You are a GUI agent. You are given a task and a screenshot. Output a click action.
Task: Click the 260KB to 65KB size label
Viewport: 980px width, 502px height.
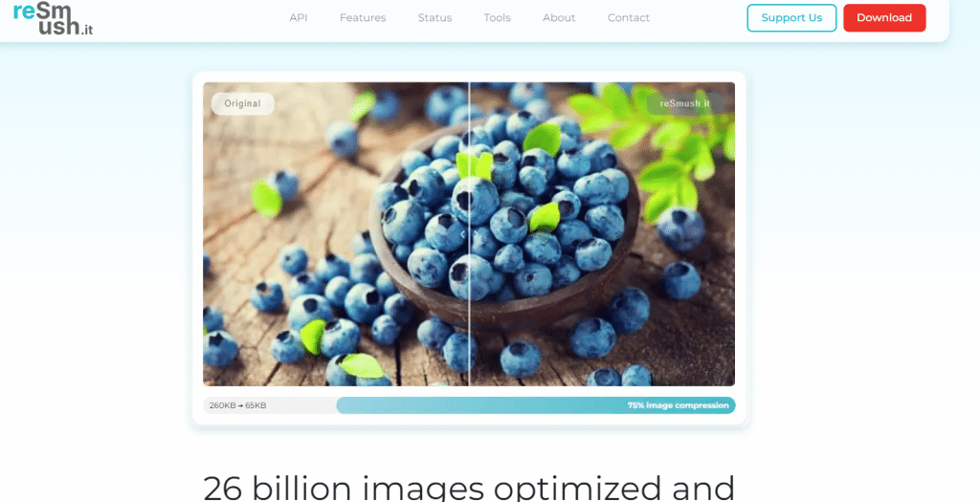click(237, 405)
